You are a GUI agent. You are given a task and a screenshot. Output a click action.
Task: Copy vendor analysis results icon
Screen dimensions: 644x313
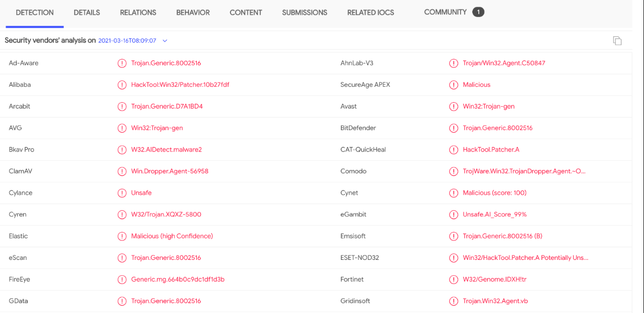(x=617, y=41)
